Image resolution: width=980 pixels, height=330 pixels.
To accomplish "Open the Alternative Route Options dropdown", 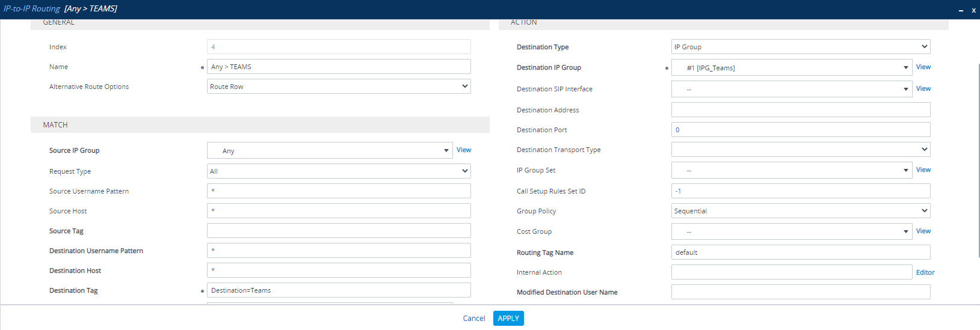I will point(338,87).
